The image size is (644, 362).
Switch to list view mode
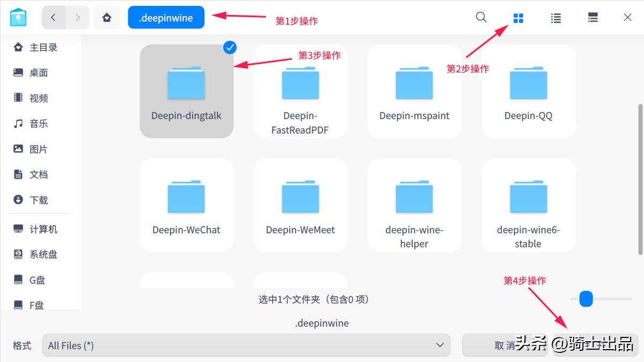pyautogui.click(x=555, y=17)
